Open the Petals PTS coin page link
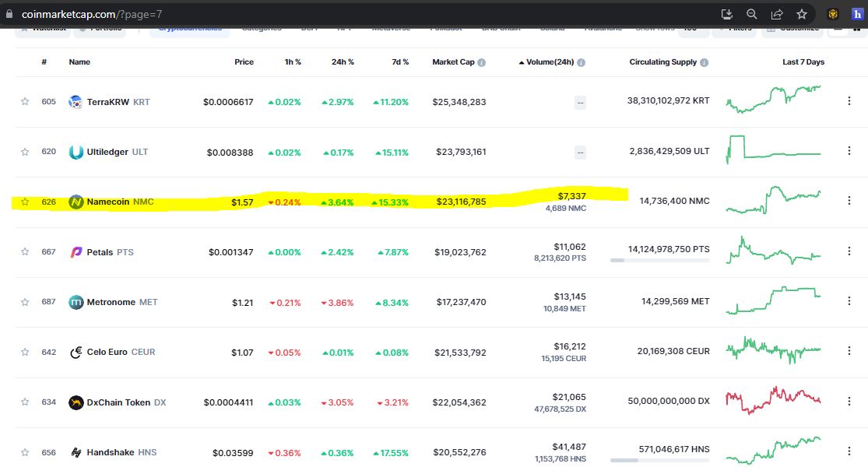This screenshot has height=474, width=868. tap(111, 252)
